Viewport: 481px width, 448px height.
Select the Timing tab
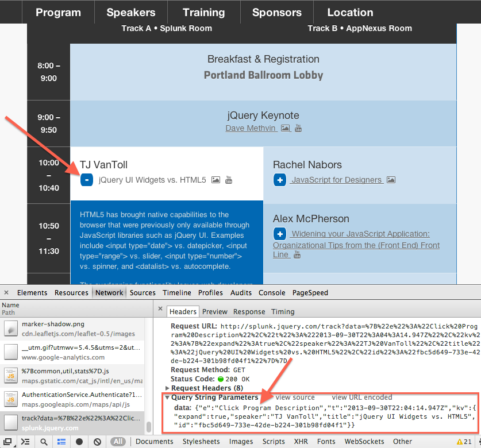tap(283, 311)
